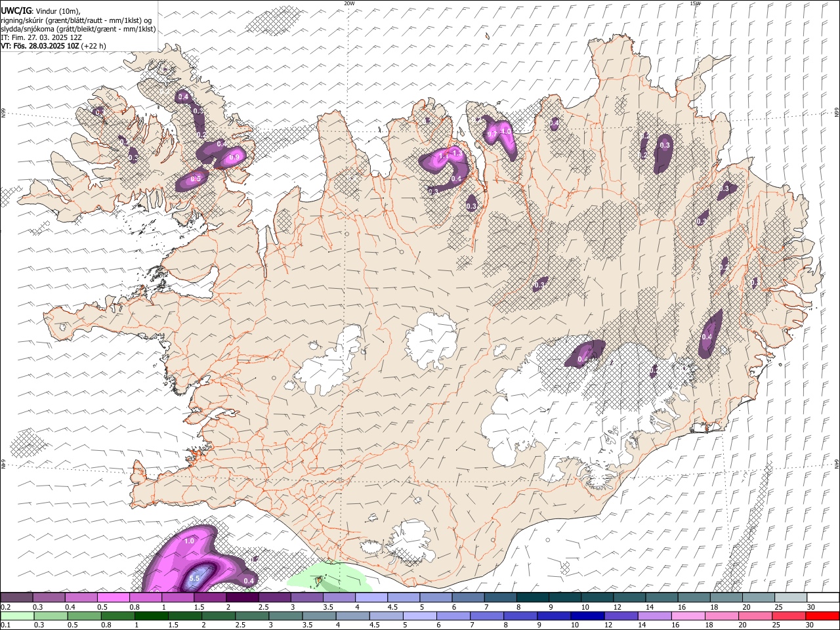Click the '0.7' snowfall value on north coast
Viewport: 840px width, 630px height.
point(491,134)
